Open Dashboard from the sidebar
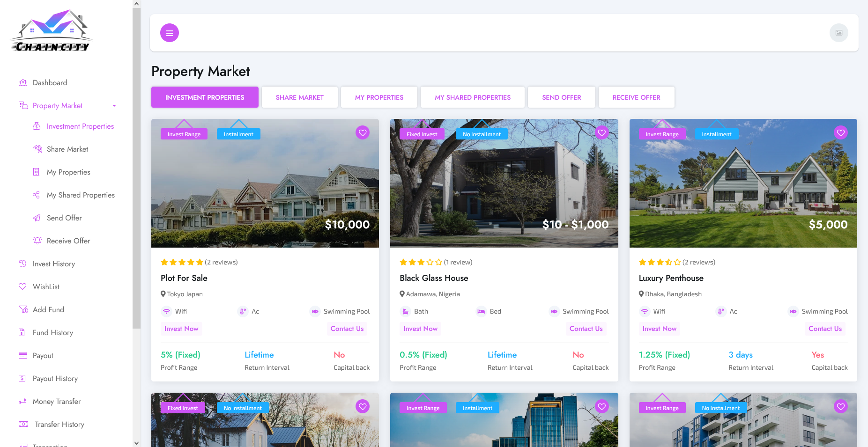Viewport: 868px width, 447px height. [50, 83]
